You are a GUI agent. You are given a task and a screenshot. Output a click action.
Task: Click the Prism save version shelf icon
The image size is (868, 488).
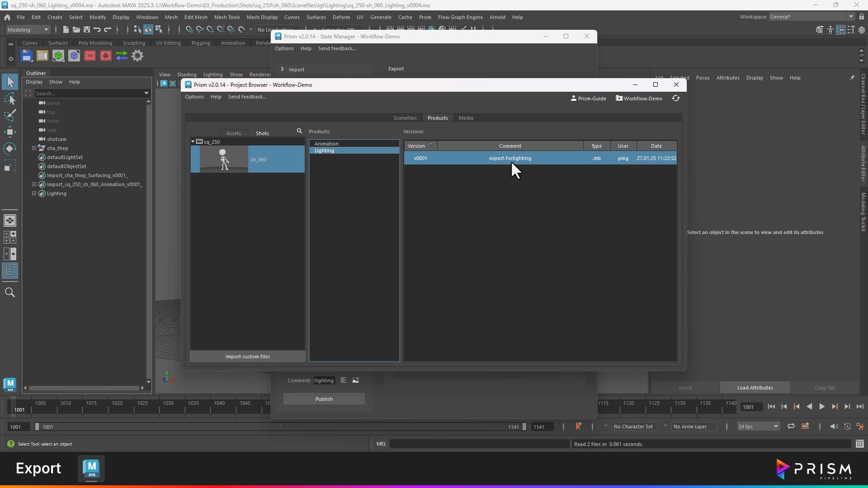click(x=27, y=56)
